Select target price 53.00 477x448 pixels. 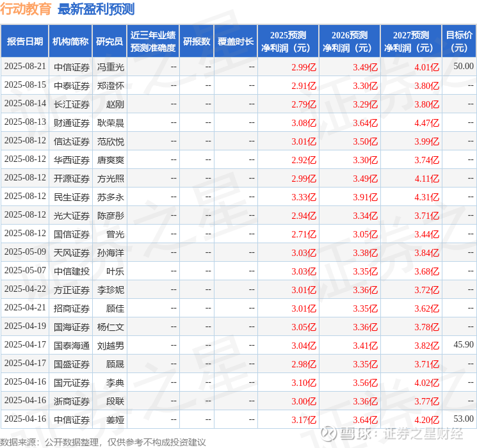click(x=464, y=419)
